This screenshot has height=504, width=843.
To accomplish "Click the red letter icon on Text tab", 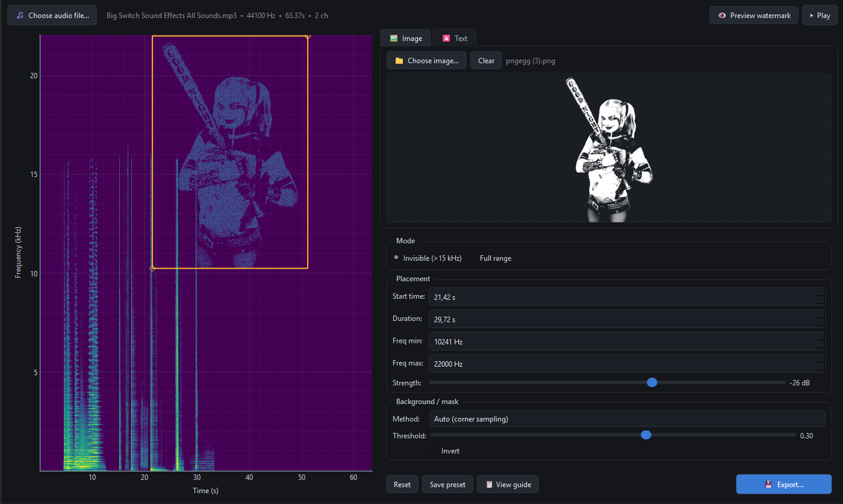I will tap(446, 38).
